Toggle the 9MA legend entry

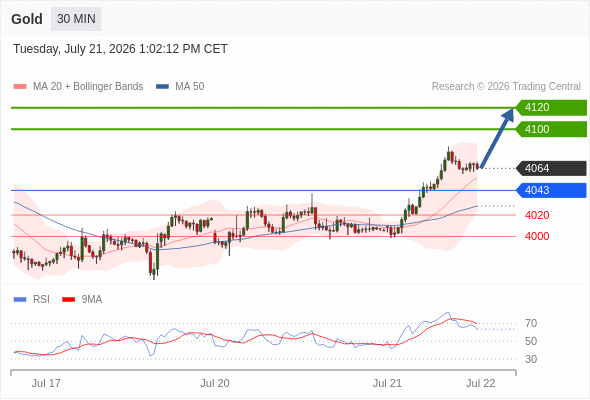tap(82, 300)
